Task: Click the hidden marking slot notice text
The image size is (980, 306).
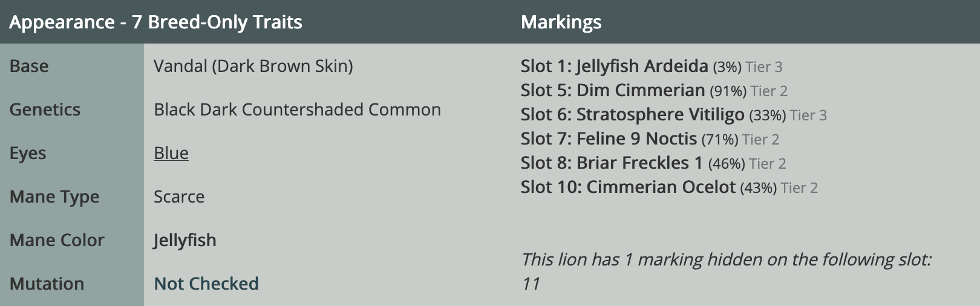Action: coord(725,260)
